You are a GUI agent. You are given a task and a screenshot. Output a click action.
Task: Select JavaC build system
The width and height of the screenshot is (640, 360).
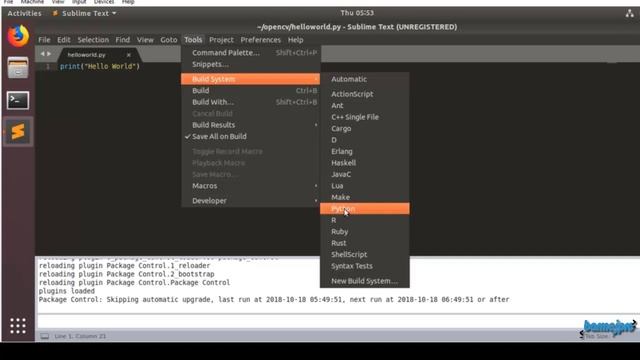364,174
